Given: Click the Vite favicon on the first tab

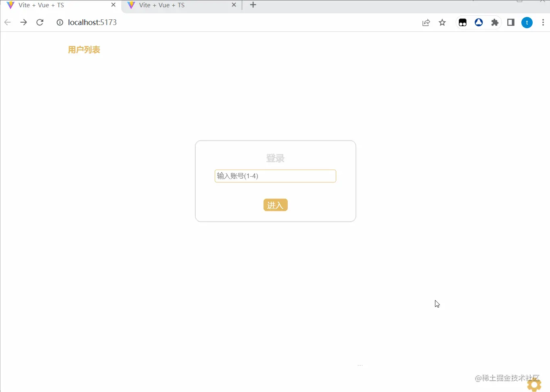Looking at the screenshot, I should 10,5.
